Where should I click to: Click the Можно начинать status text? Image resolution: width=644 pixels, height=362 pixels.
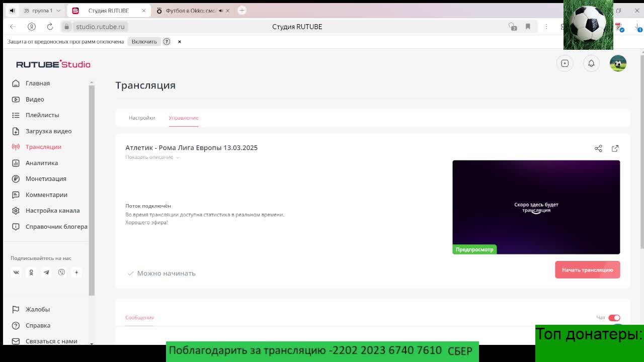click(x=166, y=274)
